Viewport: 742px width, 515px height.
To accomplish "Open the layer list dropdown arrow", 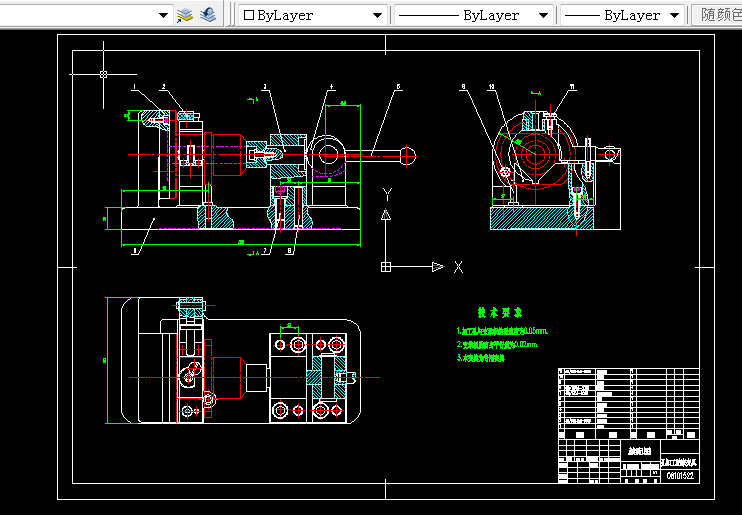I will pyautogui.click(x=163, y=15).
